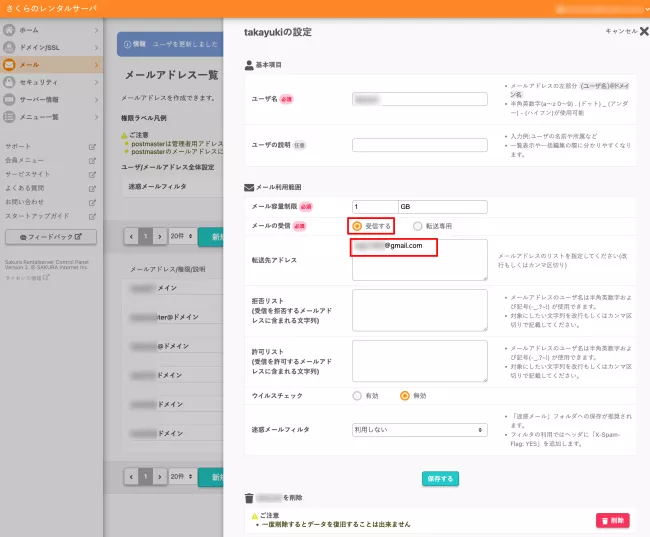Open ドメイン/SSL in the sidebar menu
The image size is (650, 537).
(51, 47)
